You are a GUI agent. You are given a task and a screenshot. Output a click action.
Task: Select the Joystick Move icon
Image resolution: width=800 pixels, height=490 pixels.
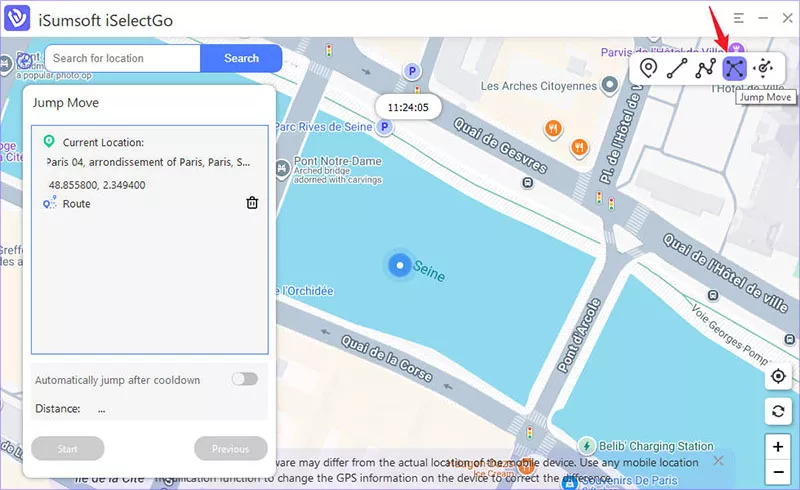pyautogui.click(x=765, y=68)
